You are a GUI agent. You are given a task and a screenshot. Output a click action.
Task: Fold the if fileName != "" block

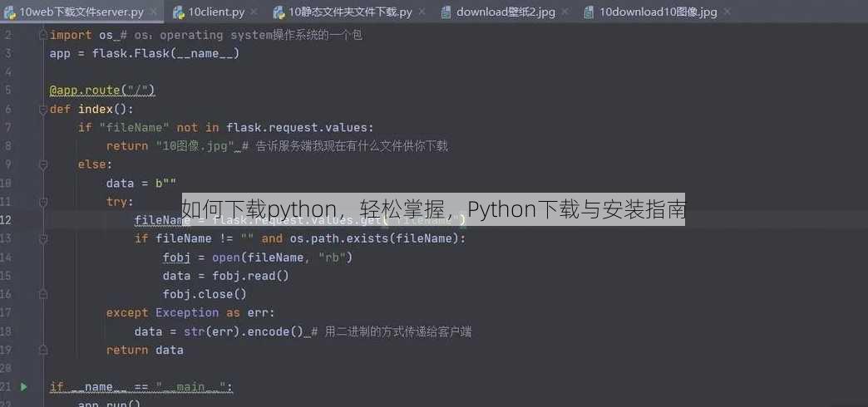click(x=43, y=239)
